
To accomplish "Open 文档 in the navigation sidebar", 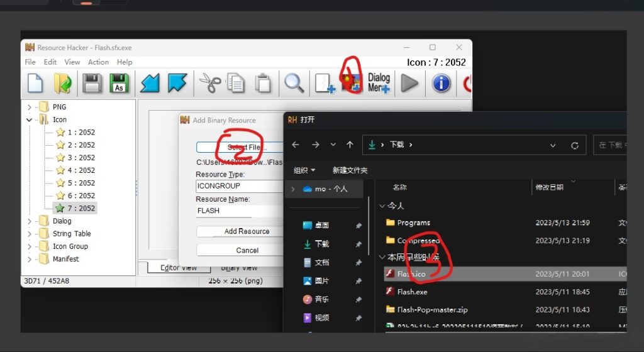I will coord(316,262).
